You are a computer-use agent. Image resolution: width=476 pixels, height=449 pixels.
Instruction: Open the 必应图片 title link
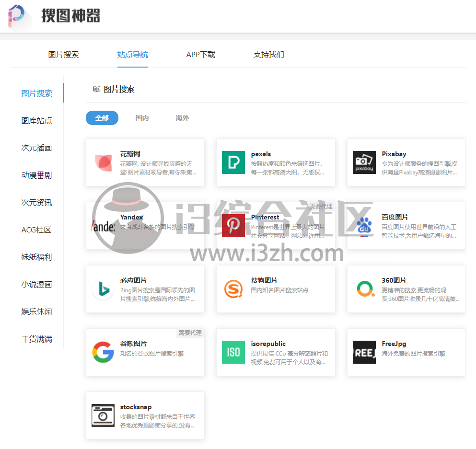pyautogui.click(x=134, y=281)
